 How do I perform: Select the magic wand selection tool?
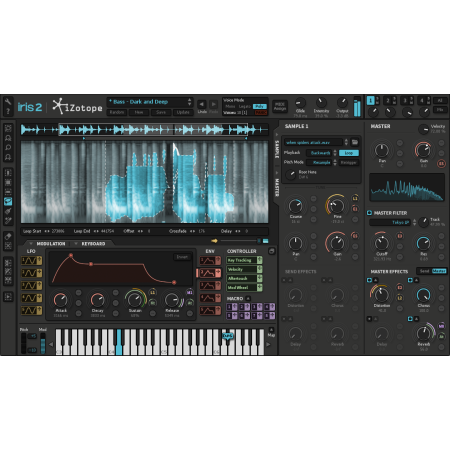(8, 220)
